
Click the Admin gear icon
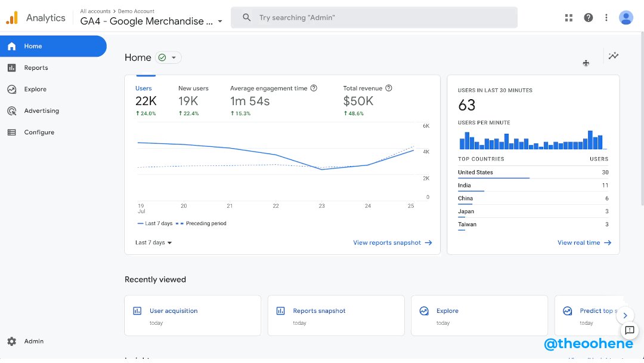[x=12, y=342]
